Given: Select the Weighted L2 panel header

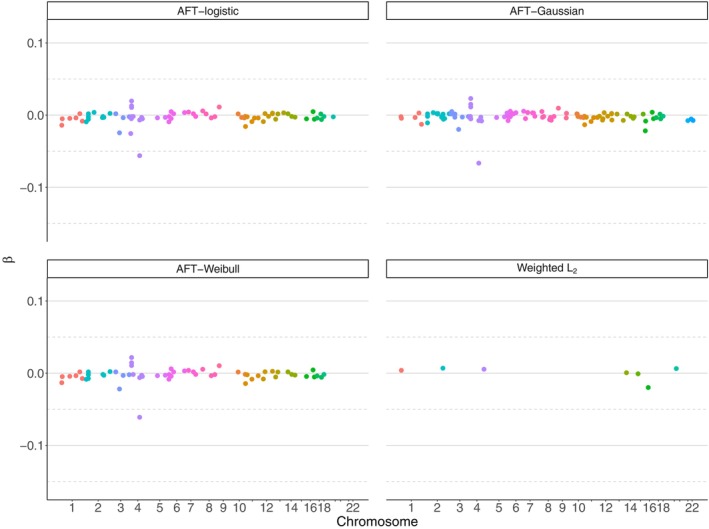Looking at the screenshot, I should [547, 269].
